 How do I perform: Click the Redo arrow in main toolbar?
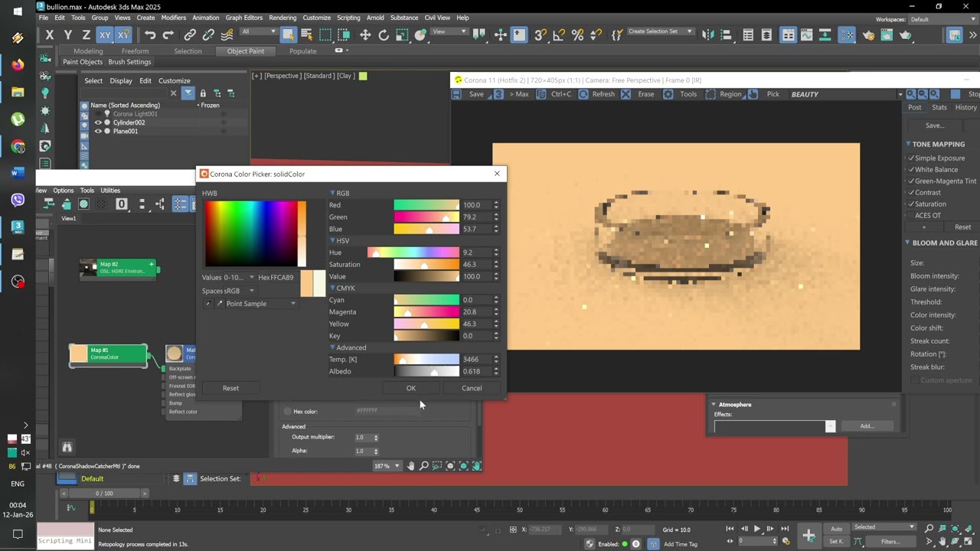point(168,35)
